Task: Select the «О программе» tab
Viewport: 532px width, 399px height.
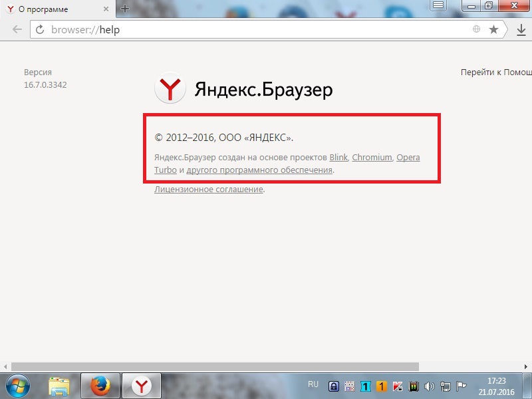Action: 58,9
